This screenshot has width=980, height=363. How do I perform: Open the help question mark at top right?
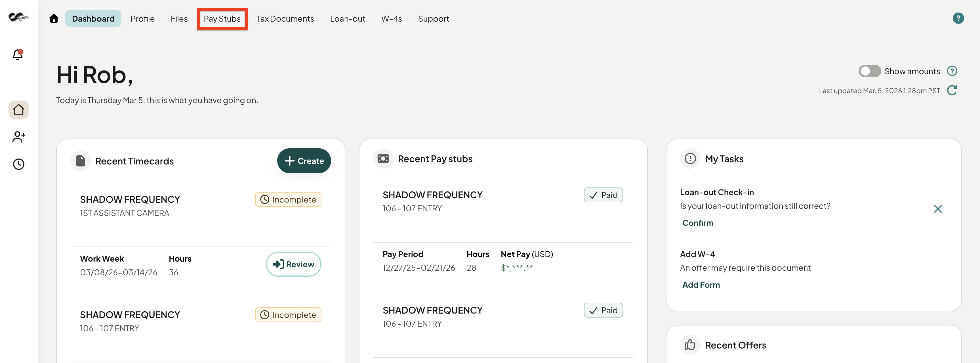tap(958, 18)
